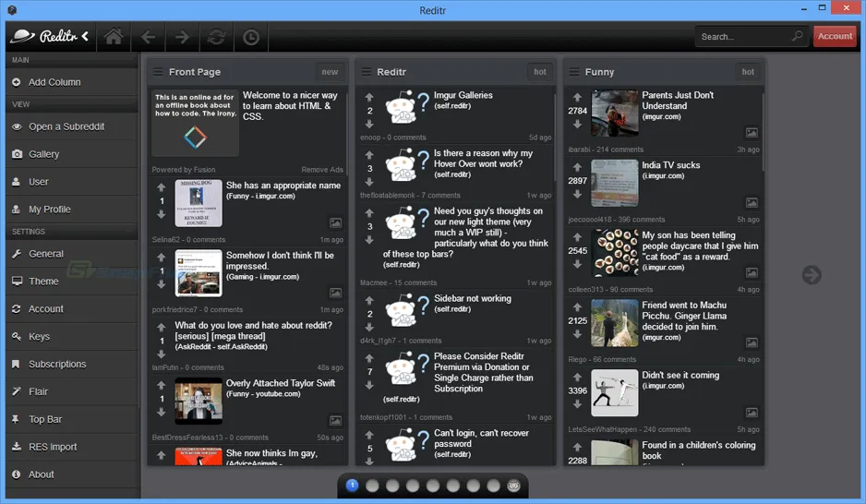Open Flair settings
Screen dimensions: 866x504
72,392
